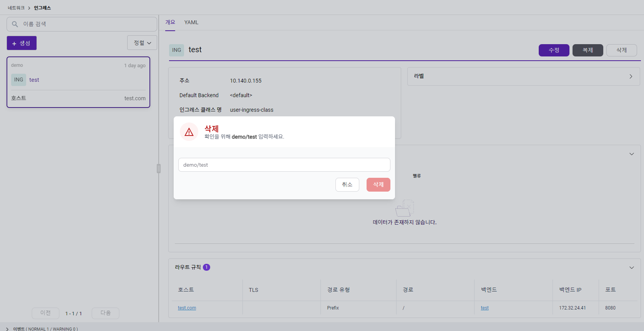Viewport: 644px width, 331px height.
Task: Click test.com in the list card
Action: click(x=135, y=98)
